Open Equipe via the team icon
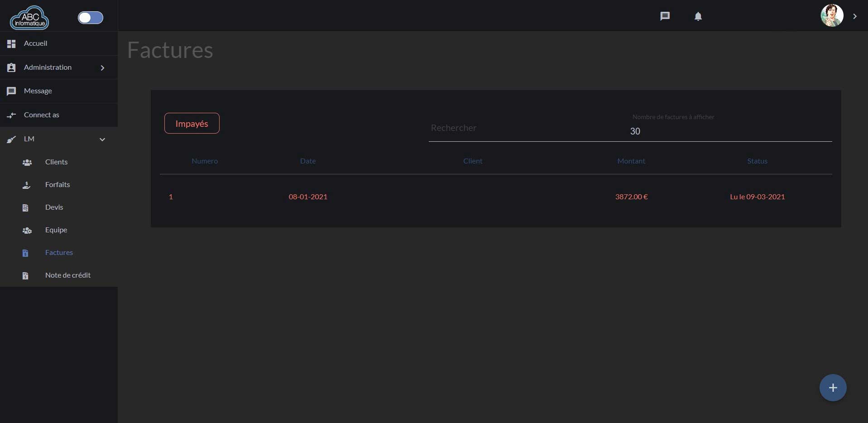This screenshot has width=868, height=423. click(x=27, y=231)
